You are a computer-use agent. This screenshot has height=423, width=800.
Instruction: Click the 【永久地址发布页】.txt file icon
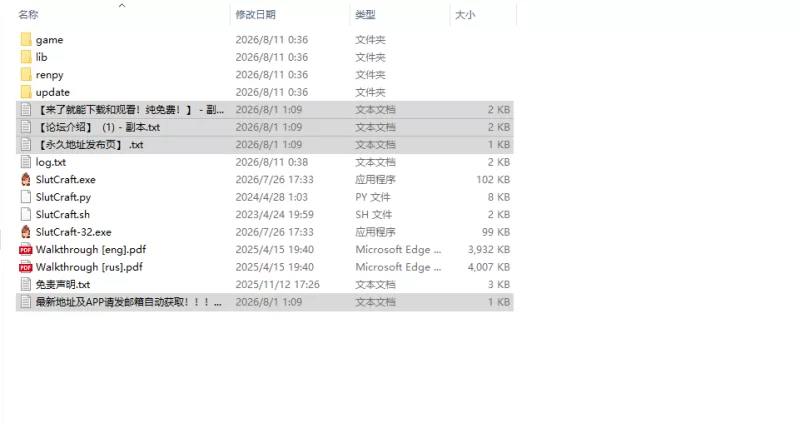pyautogui.click(x=26, y=144)
